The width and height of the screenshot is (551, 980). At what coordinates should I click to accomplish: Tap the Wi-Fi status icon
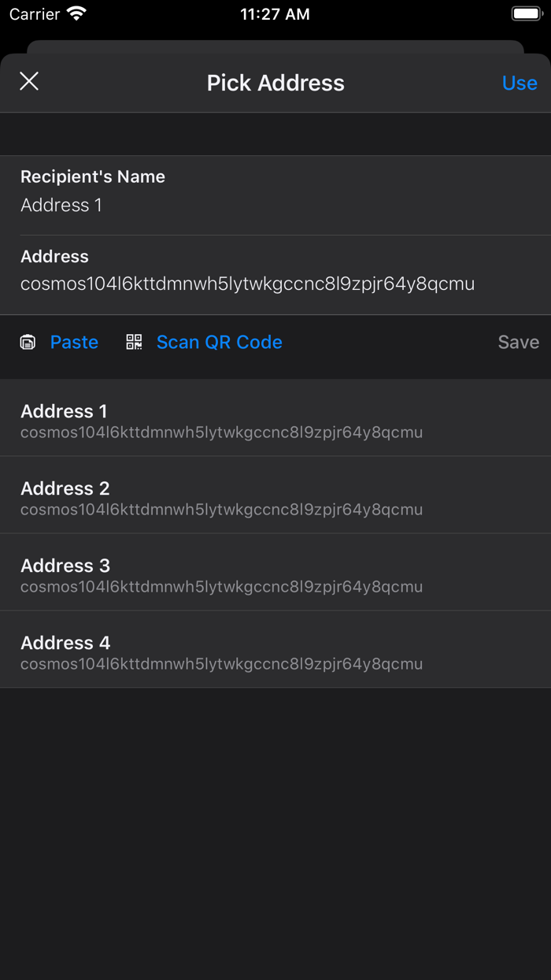(76, 14)
